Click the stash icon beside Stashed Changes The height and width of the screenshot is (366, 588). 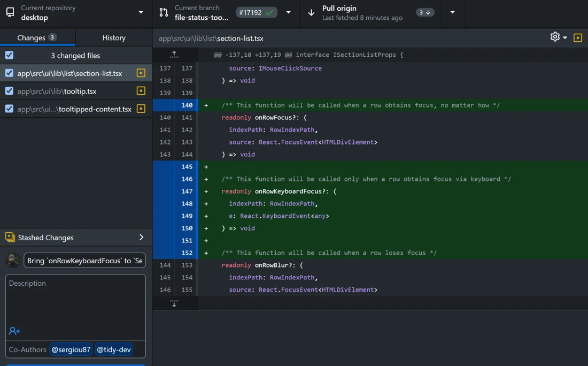[x=9, y=237]
